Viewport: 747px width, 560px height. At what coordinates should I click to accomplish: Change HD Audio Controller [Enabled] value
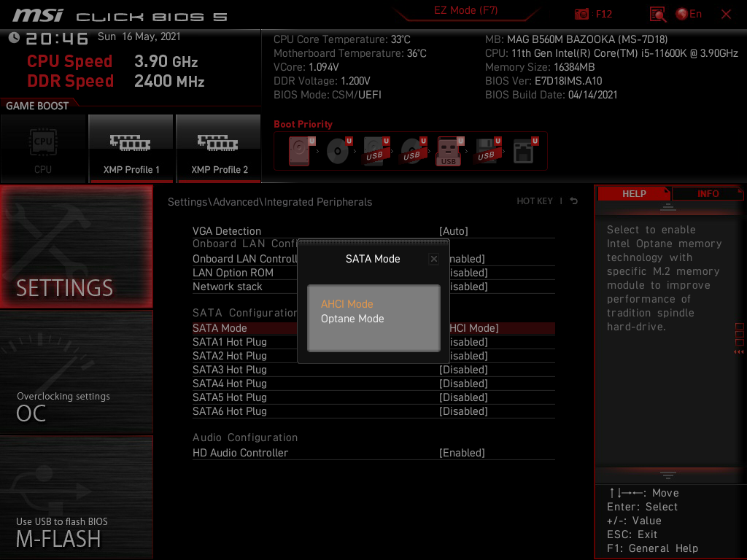click(x=462, y=453)
